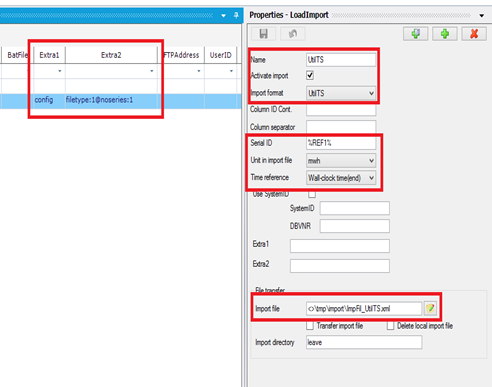Click the Column separator field

341,127
